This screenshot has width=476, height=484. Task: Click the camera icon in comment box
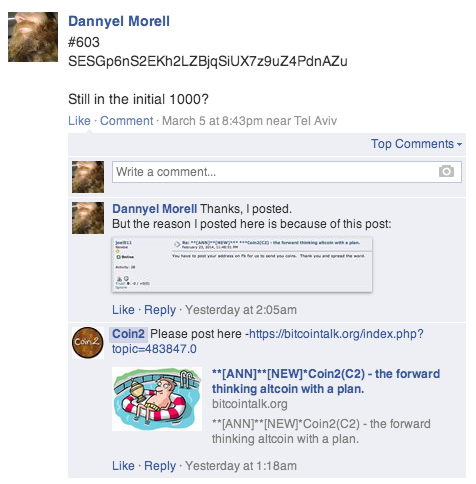[446, 171]
